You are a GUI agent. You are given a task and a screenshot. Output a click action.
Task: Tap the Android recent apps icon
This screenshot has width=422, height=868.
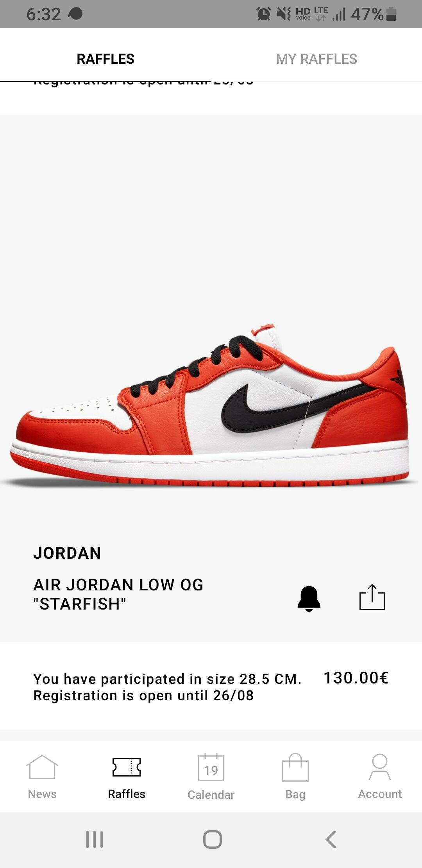click(95, 839)
